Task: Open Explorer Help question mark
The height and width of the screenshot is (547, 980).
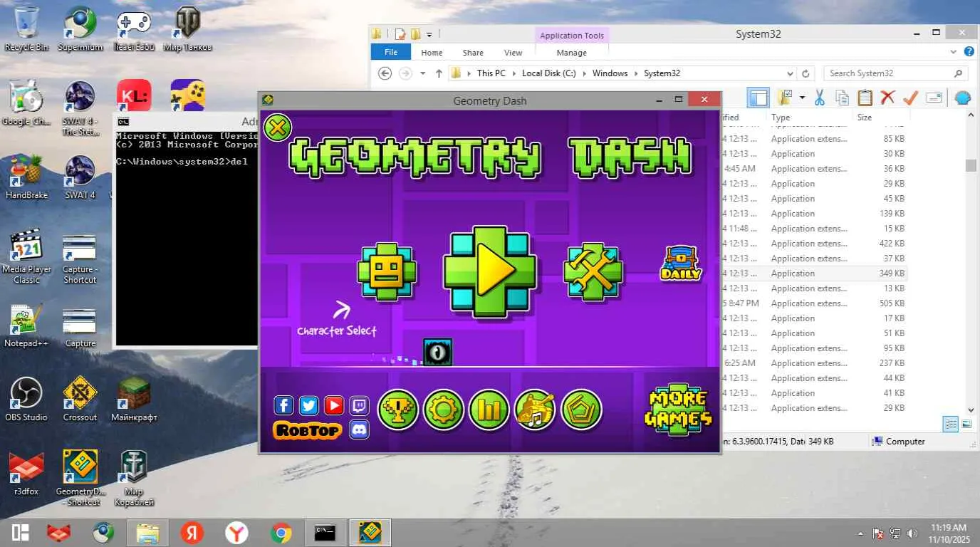Action: 969,52
